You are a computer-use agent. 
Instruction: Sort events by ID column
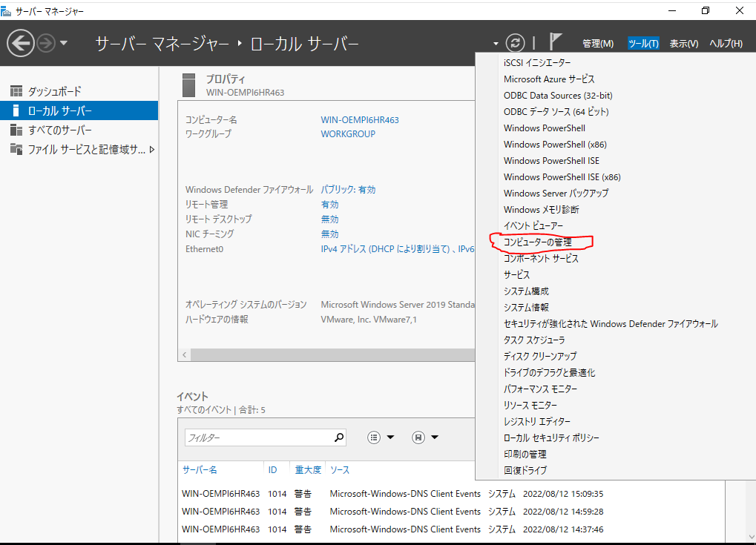pyautogui.click(x=272, y=470)
